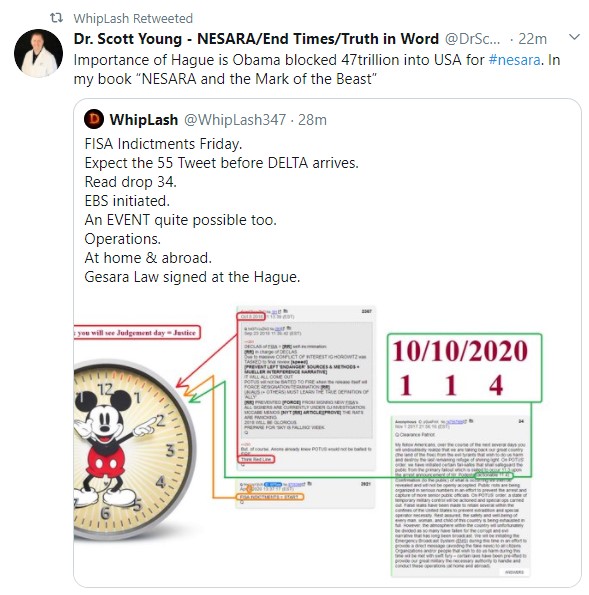Screen dimensions: 589x595
Task: Click the green-outlined drop 34 text block
Action: coord(460,497)
